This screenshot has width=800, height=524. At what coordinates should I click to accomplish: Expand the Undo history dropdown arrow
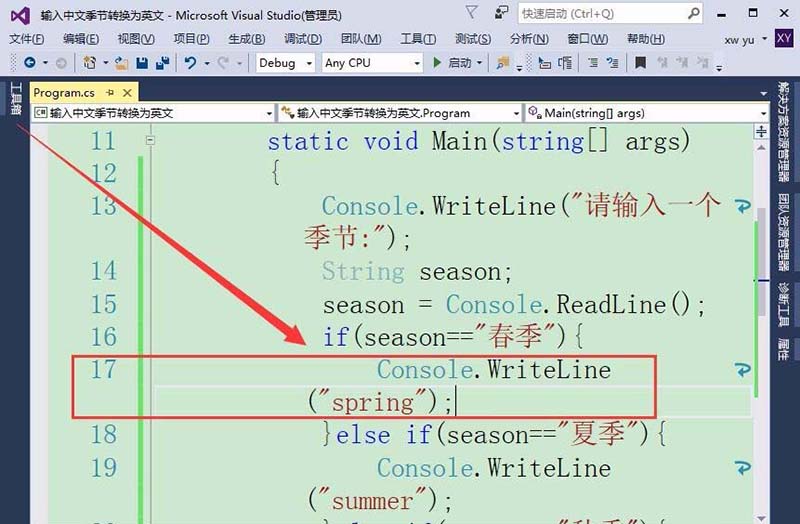click(x=207, y=63)
